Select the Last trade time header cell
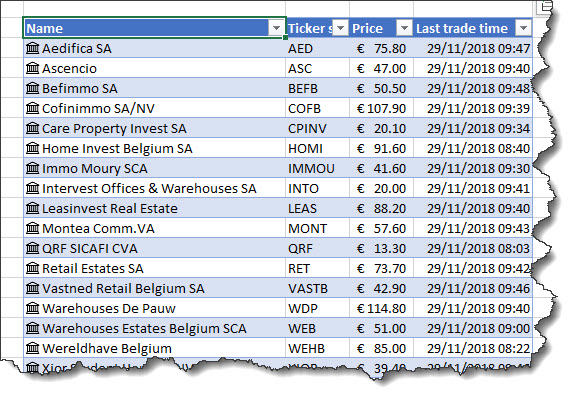The width and height of the screenshot is (578, 402). (473, 28)
